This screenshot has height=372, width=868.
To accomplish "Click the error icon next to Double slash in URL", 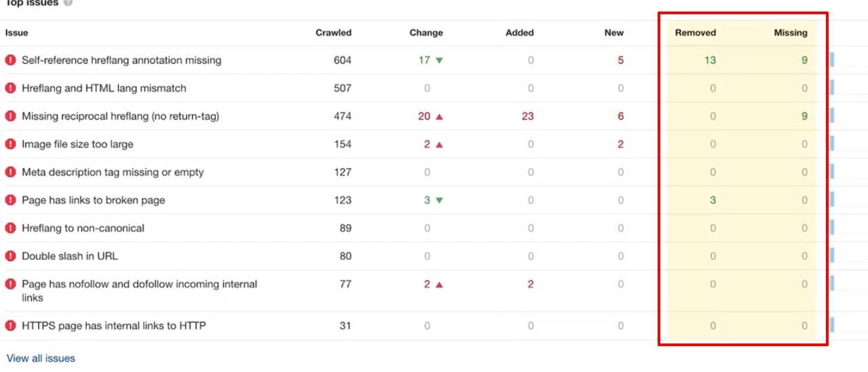I will [10, 256].
